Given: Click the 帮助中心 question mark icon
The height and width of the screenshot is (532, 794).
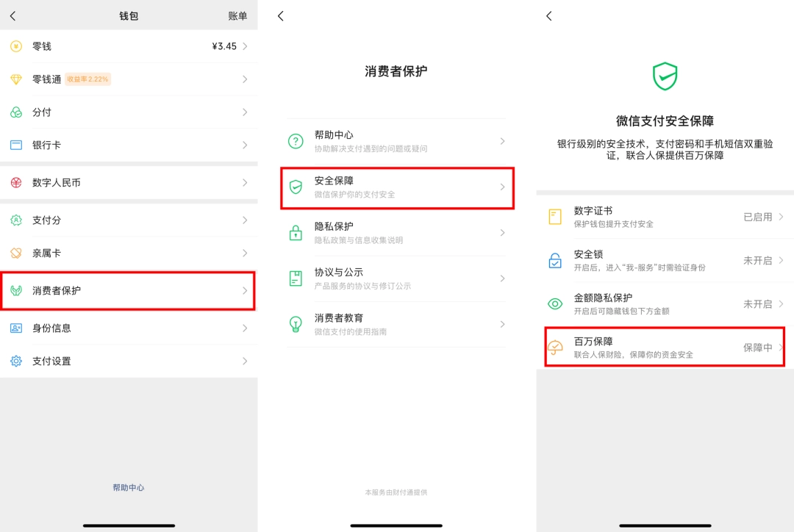Looking at the screenshot, I should (x=296, y=141).
